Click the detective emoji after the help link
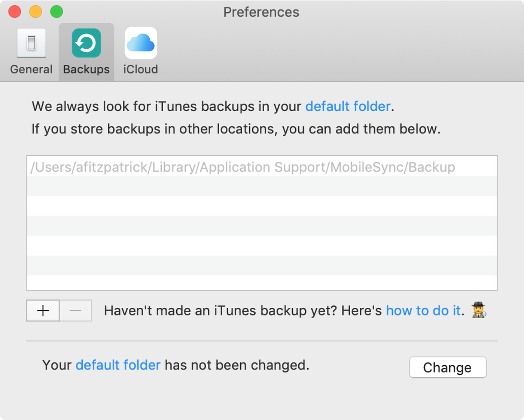The width and height of the screenshot is (524, 420). click(479, 310)
